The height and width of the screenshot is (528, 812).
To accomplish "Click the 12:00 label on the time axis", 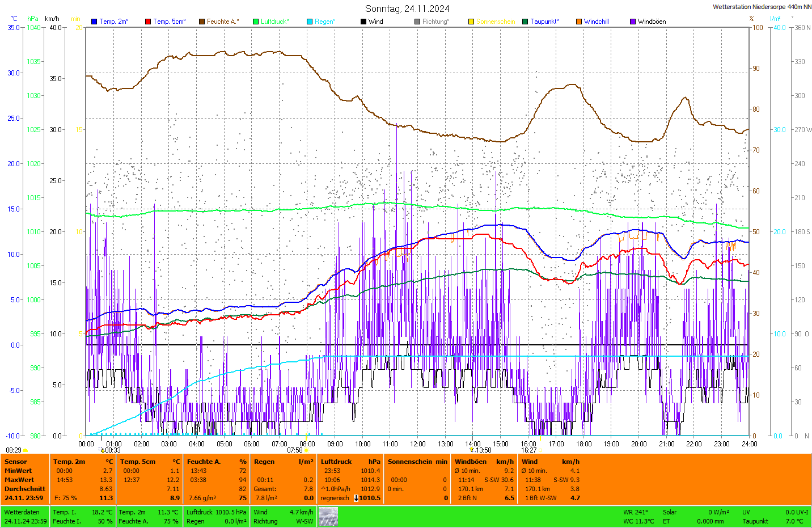I will [x=418, y=444].
